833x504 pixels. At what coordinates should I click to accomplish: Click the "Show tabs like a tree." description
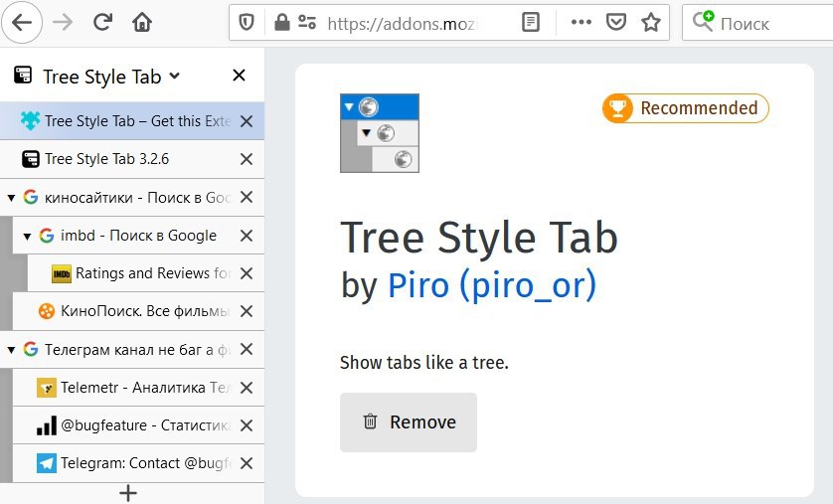[x=423, y=363]
